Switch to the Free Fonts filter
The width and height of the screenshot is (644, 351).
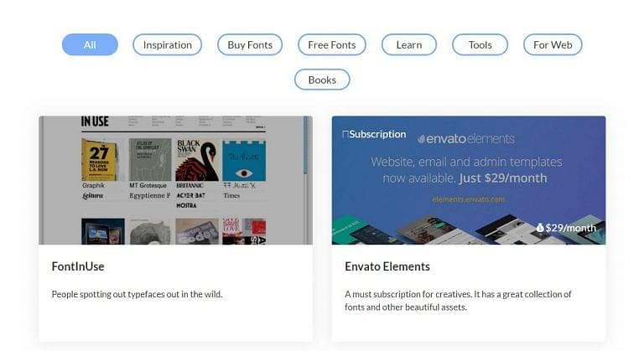click(x=332, y=44)
